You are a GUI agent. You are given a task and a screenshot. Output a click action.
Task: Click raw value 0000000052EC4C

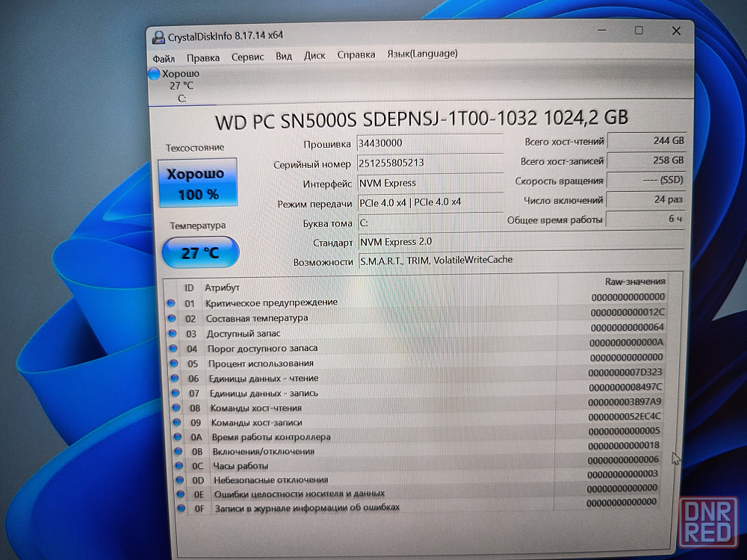624,416
